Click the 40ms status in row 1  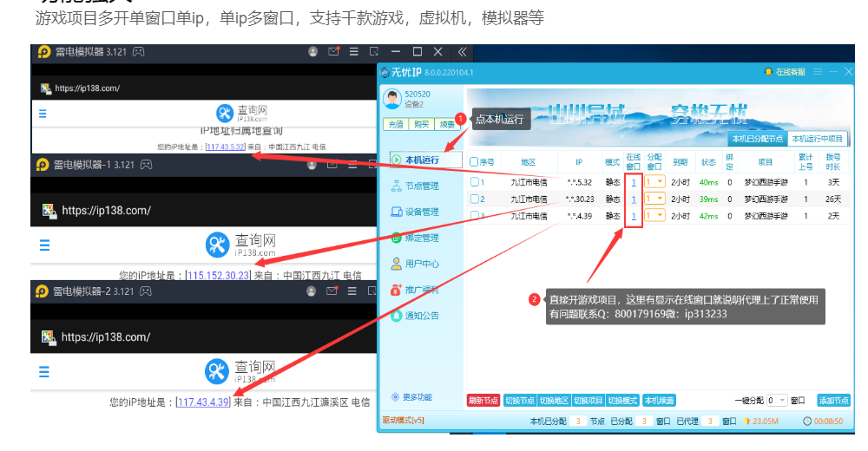tap(708, 182)
